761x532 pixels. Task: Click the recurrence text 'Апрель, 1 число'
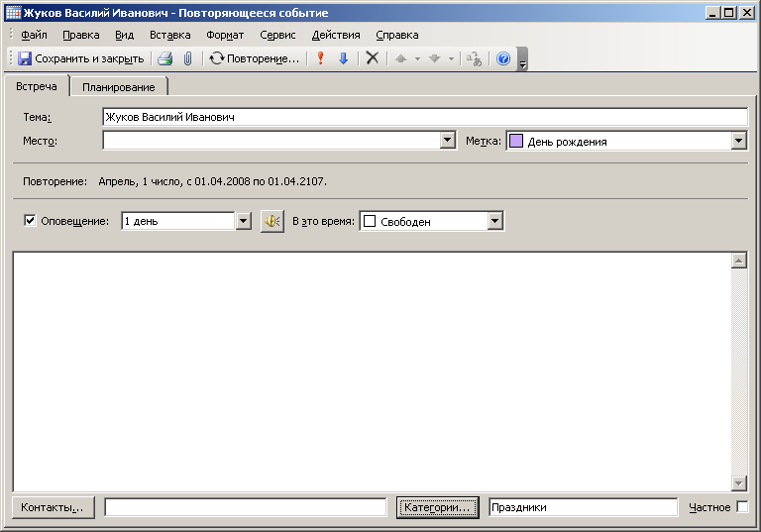point(141,181)
